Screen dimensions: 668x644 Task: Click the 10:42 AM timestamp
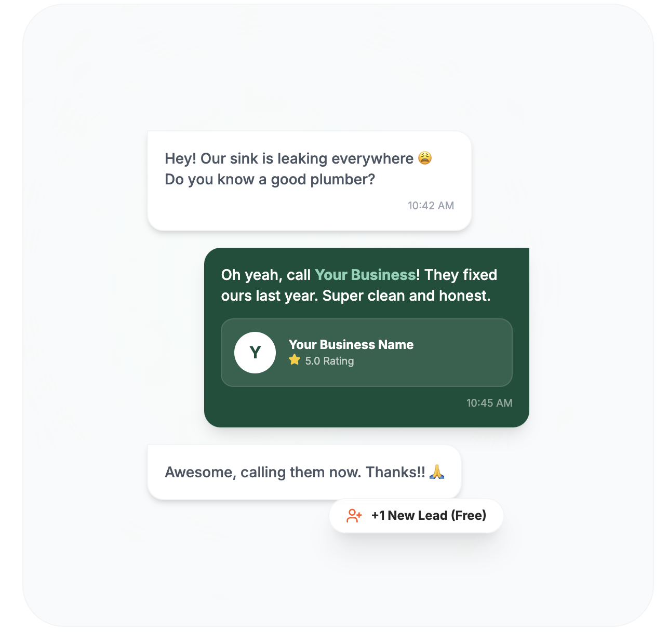[431, 206]
